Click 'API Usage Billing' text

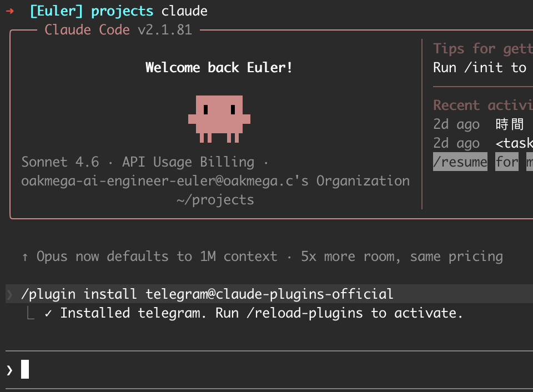coord(188,162)
